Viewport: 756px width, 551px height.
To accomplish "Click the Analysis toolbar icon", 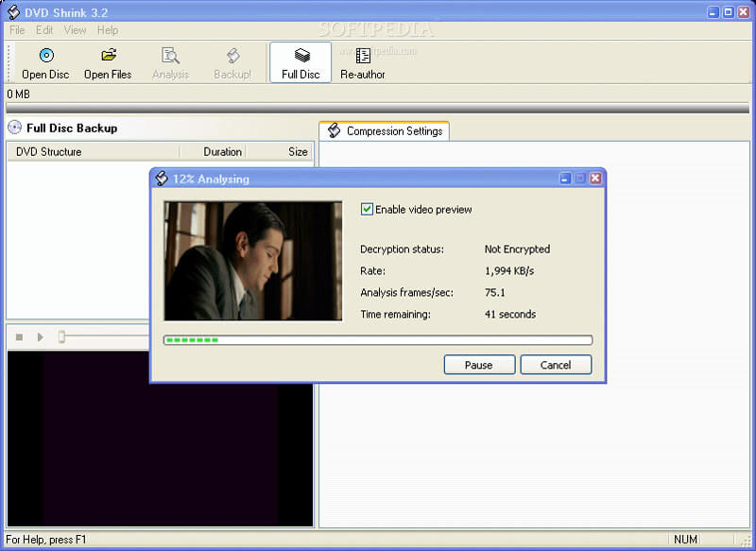I will tap(170, 62).
